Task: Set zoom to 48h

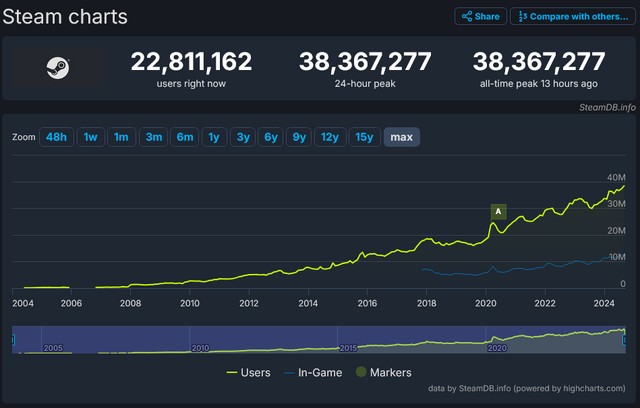Action: 56,137
